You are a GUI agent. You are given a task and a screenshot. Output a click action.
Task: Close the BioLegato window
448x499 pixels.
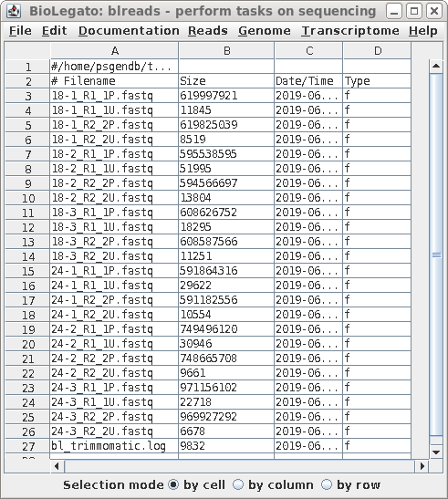[x=434, y=12]
